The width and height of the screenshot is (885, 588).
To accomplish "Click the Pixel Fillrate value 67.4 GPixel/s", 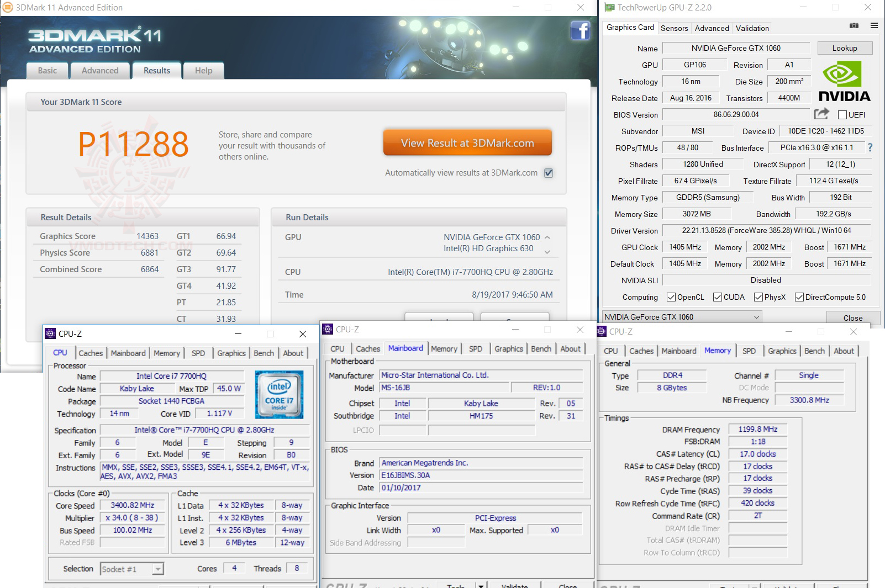I will point(696,181).
